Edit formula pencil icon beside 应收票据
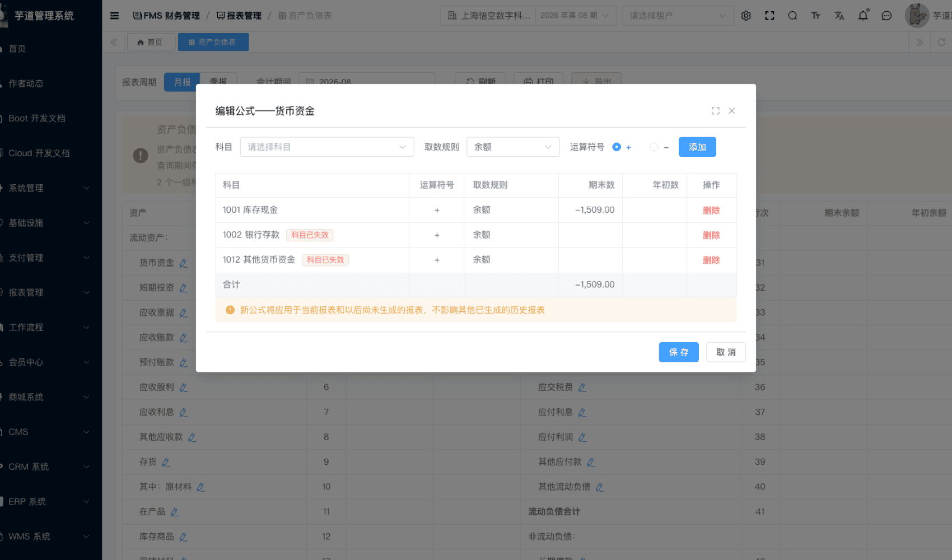 coord(183,312)
